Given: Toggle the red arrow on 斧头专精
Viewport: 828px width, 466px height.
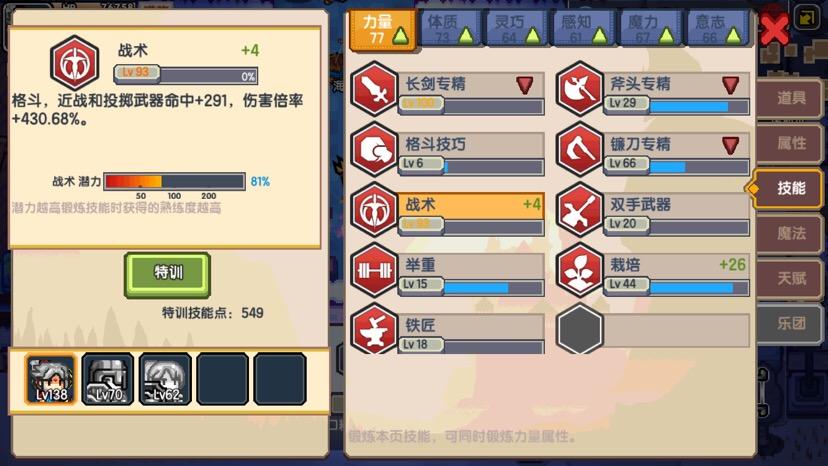Looking at the screenshot, I should [730, 85].
